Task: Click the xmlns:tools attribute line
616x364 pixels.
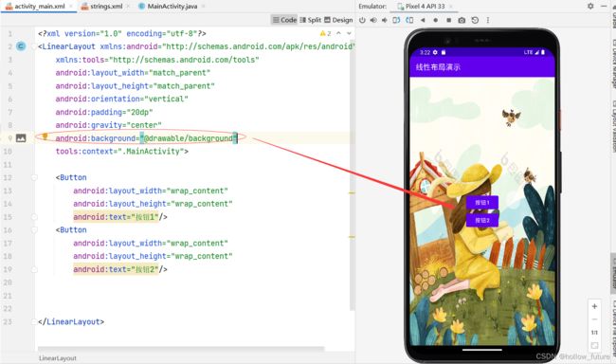Action: click(157, 60)
